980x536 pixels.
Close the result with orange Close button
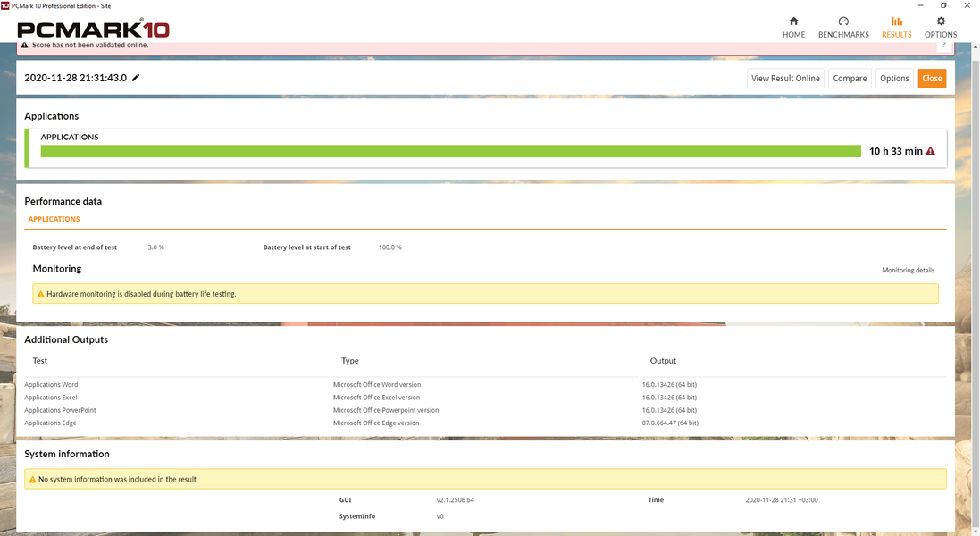[932, 78]
